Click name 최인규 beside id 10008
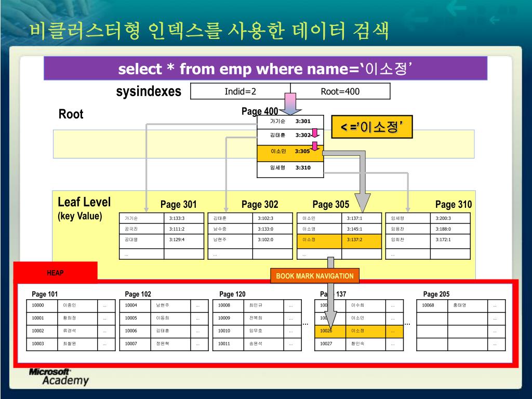Viewport: 532px width, 399px height. pos(256,305)
